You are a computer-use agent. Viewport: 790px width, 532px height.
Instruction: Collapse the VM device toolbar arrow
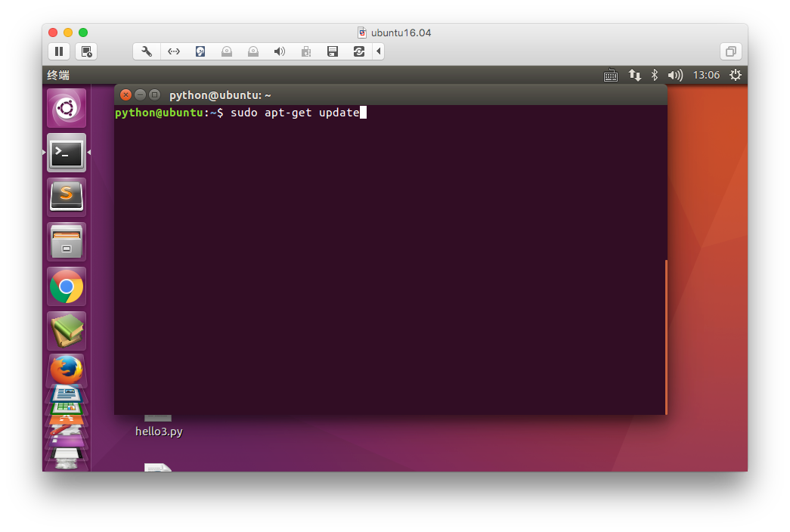378,51
